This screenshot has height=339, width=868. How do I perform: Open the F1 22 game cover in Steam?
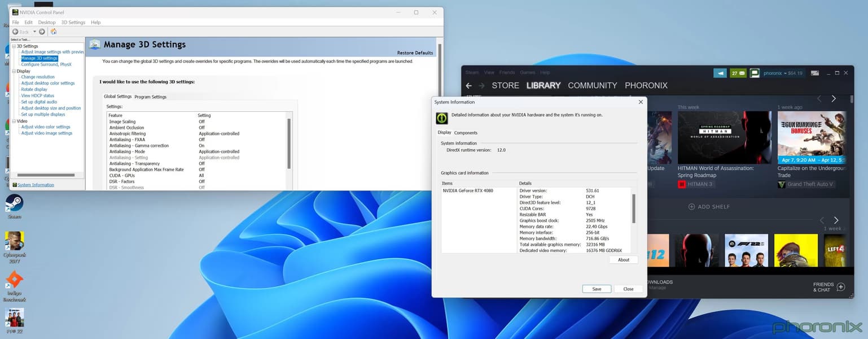[746, 250]
